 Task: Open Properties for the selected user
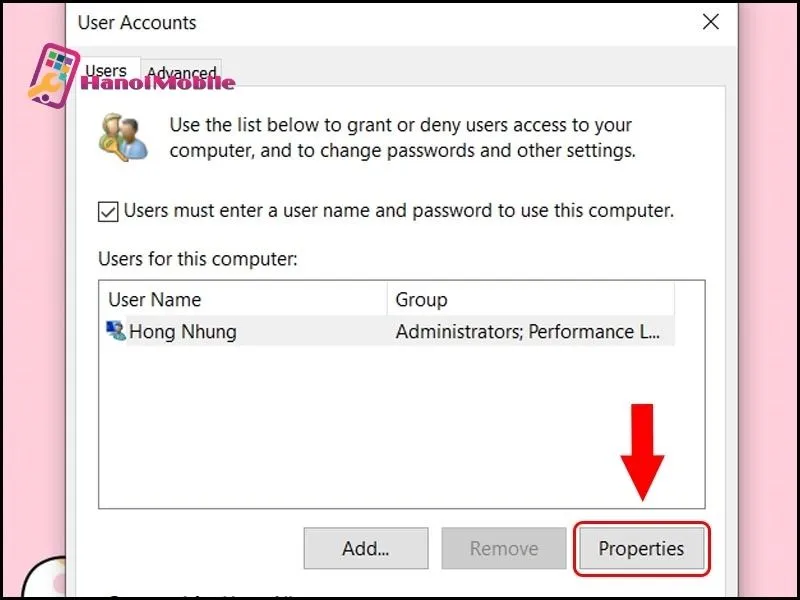click(x=641, y=548)
